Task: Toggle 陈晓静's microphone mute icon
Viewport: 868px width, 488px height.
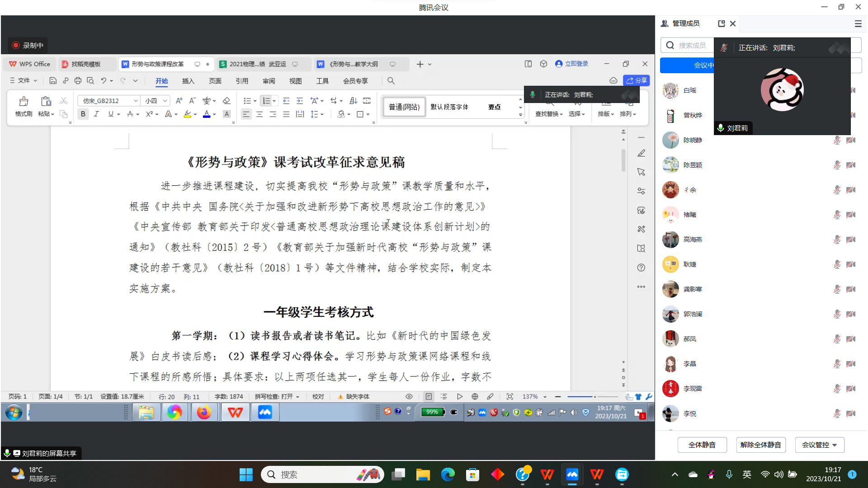Action: coord(837,140)
